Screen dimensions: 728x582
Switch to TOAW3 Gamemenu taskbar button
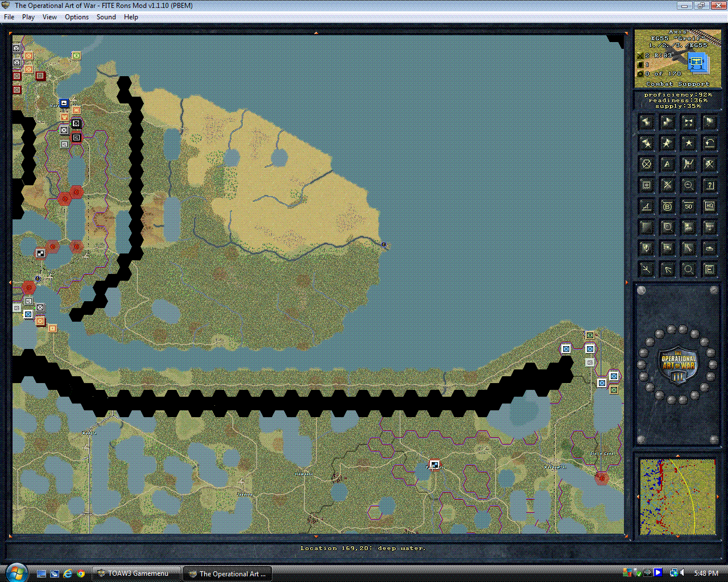(138, 573)
